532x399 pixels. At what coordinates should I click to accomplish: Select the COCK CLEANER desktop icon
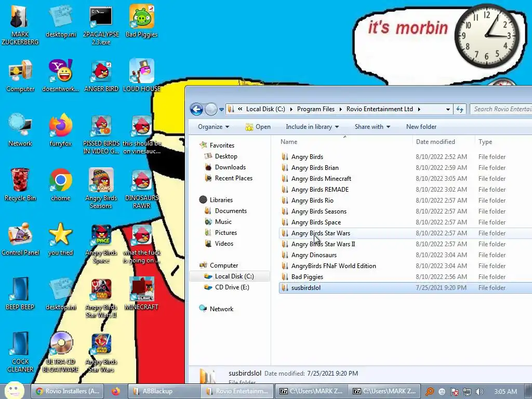pyautogui.click(x=20, y=352)
